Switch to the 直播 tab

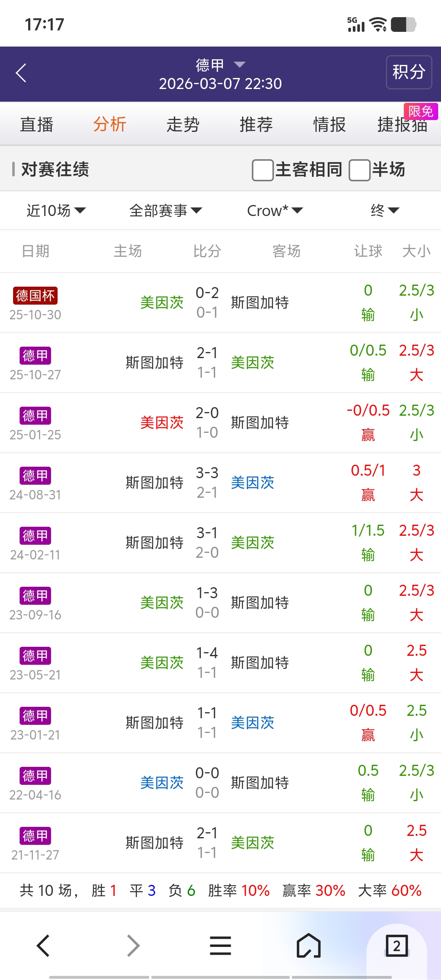[37, 125]
